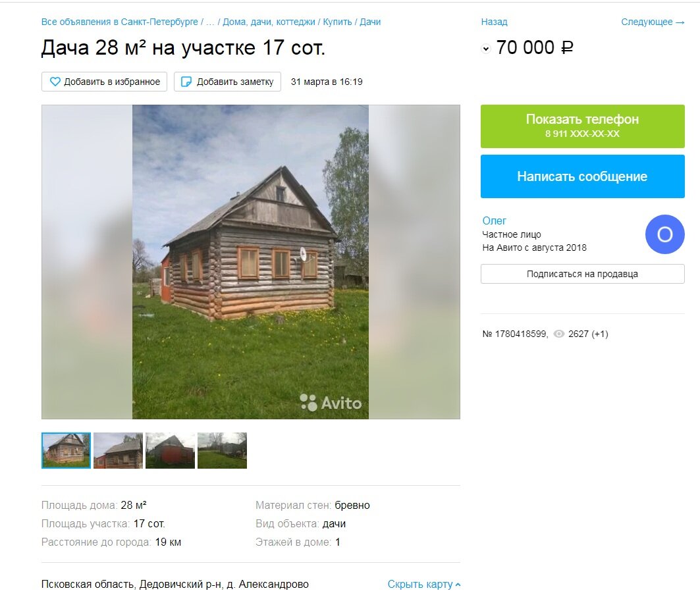Viewport: 700px width, 601px height.
Task: Click Показать телефон green button
Action: click(583, 126)
